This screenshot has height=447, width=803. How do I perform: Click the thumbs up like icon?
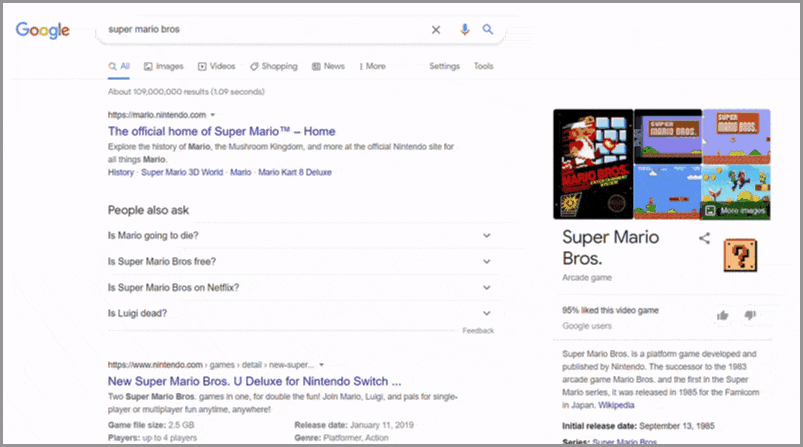[x=723, y=315]
